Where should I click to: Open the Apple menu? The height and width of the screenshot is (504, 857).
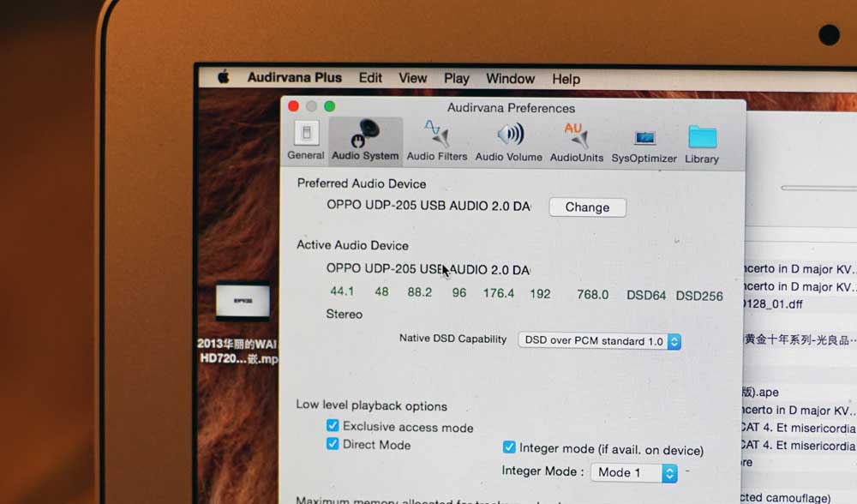coord(223,77)
